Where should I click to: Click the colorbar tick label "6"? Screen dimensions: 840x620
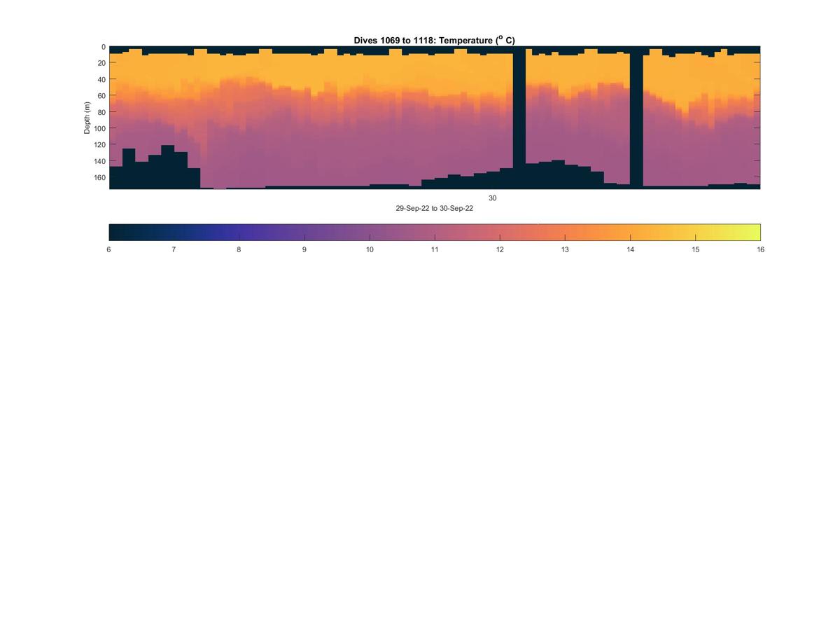click(108, 249)
